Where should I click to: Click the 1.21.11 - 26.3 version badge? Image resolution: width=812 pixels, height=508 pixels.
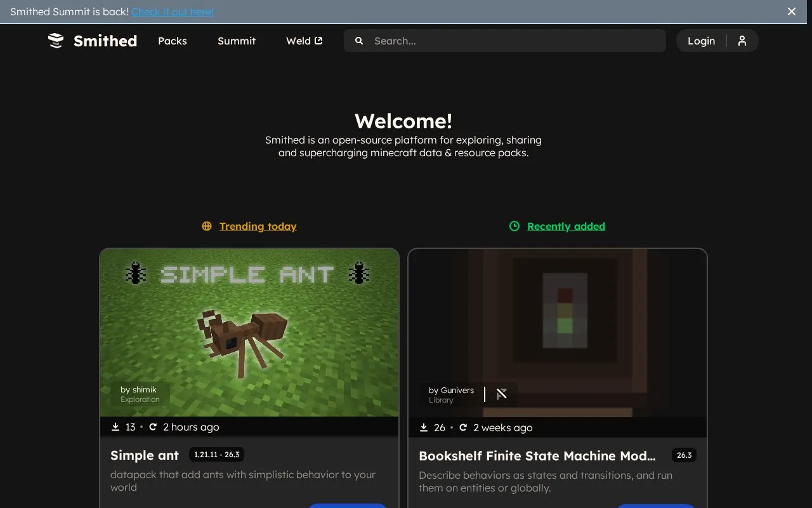tap(216, 455)
